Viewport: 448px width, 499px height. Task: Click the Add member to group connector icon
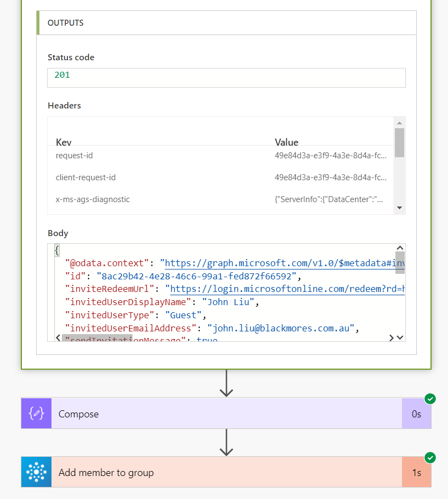[x=36, y=472]
